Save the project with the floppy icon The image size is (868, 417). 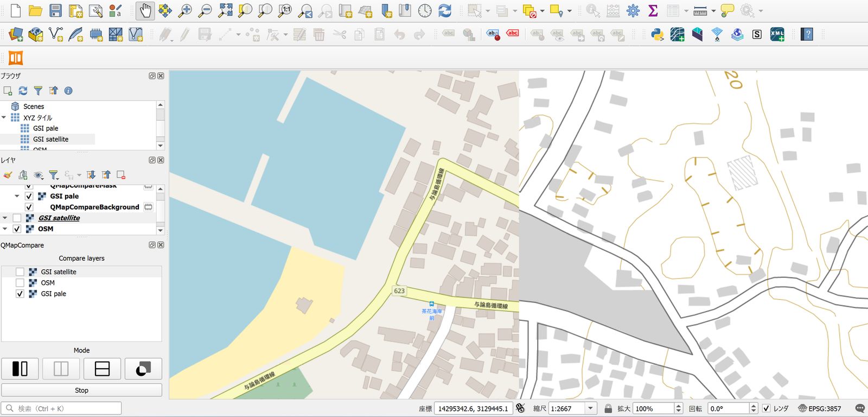(x=55, y=10)
